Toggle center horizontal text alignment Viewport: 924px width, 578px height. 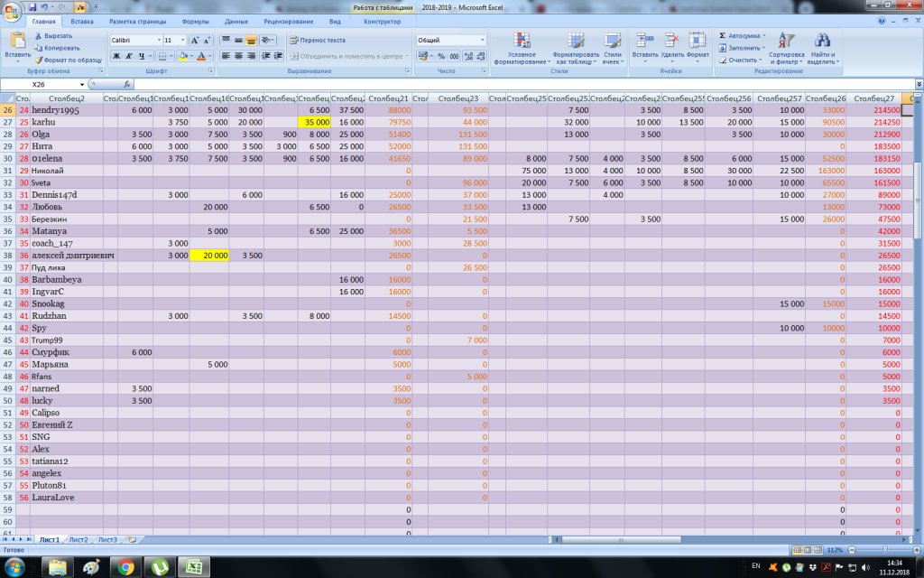coord(239,56)
